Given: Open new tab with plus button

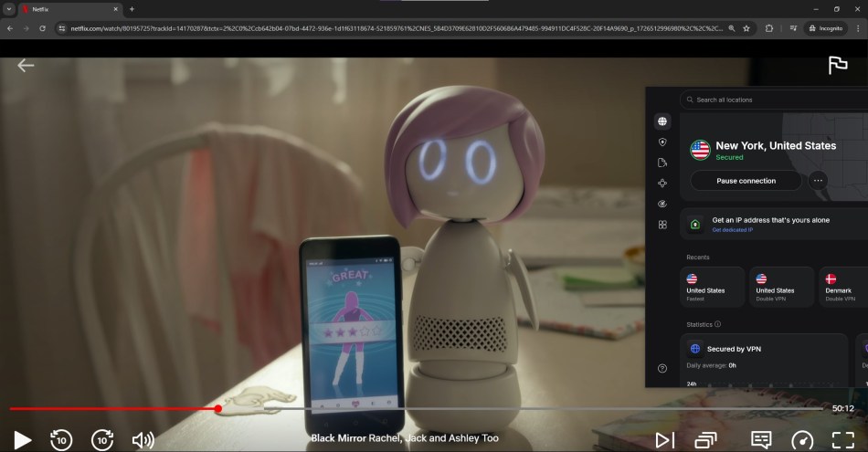Looking at the screenshot, I should click(132, 9).
